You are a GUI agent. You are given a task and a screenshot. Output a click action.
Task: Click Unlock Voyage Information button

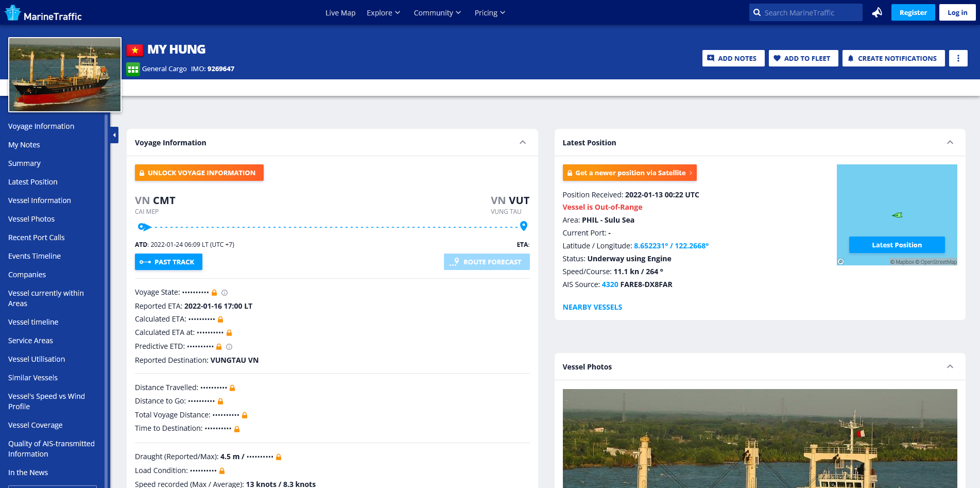(199, 173)
